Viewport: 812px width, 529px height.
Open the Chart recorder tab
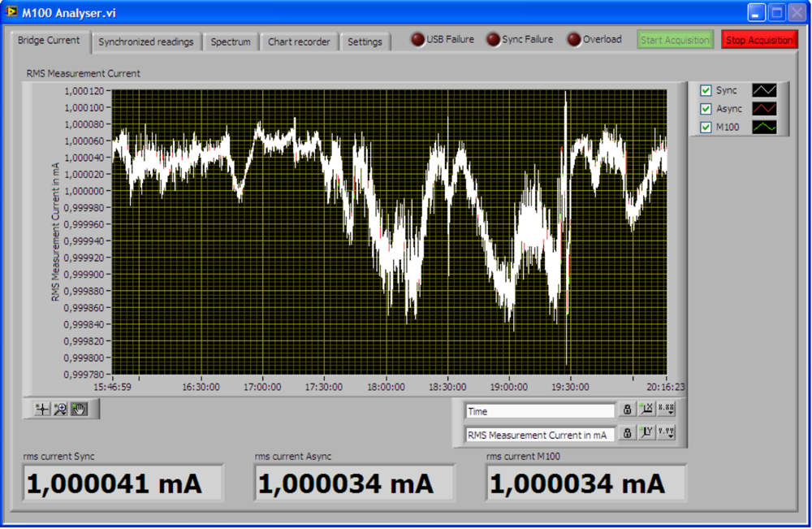pos(299,41)
